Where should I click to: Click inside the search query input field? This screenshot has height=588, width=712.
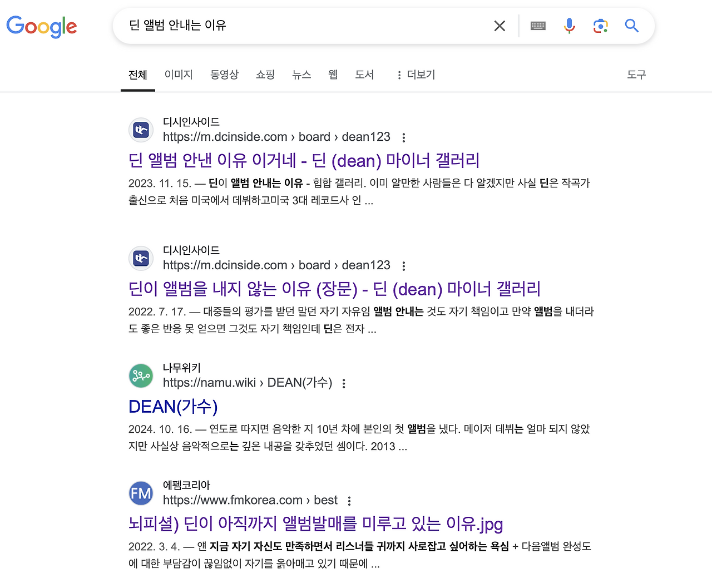306,26
